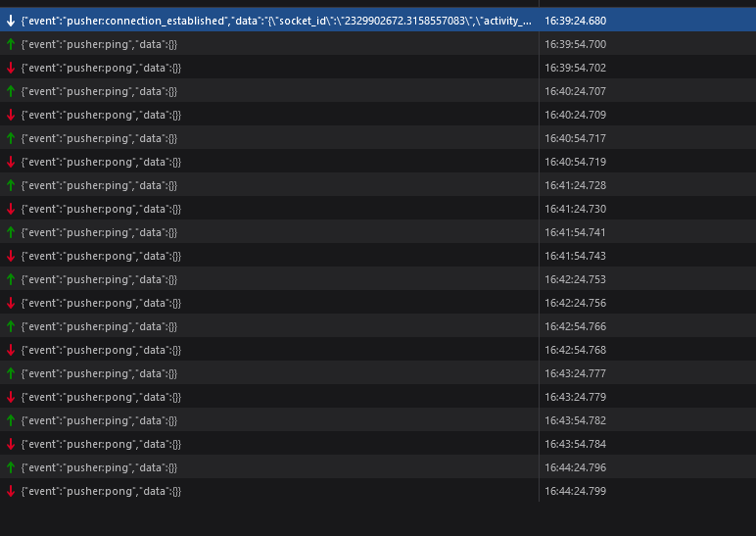Click the green sent arrow at 16:43:24.777
Screen dimensions: 756x536
(11, 373)
